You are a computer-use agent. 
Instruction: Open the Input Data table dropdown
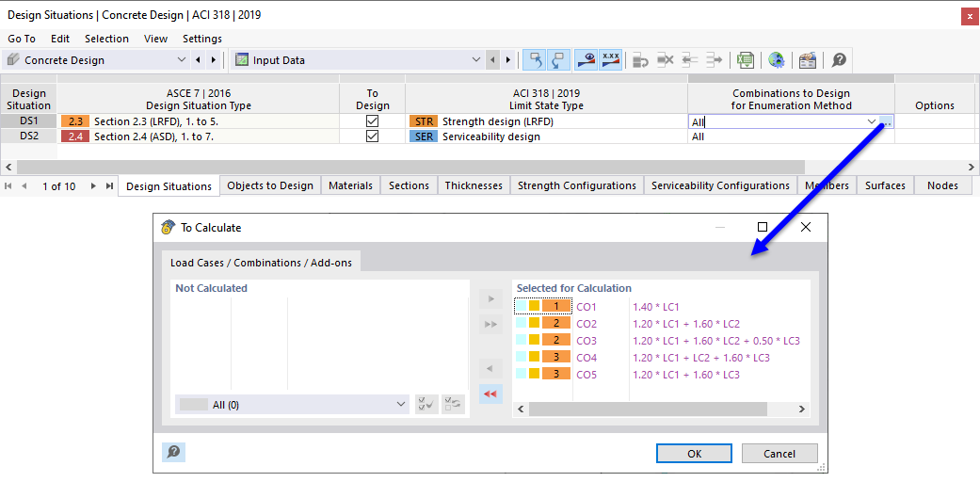coord(475,60)
